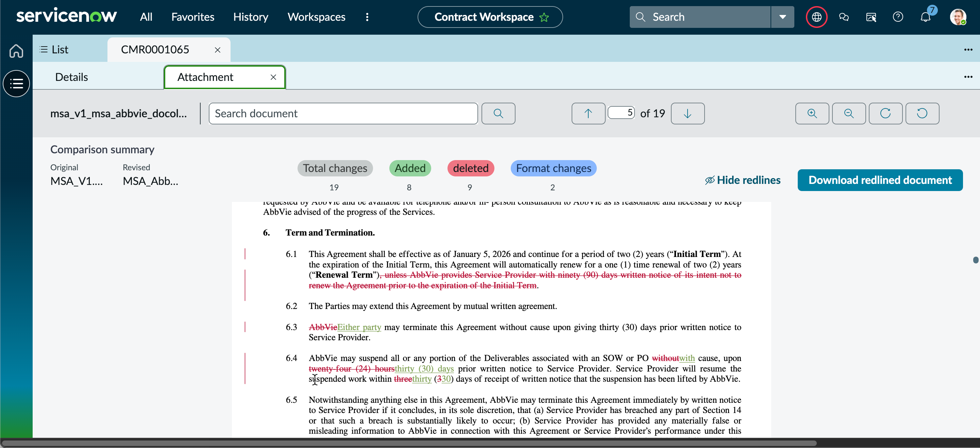Click the inserted text "thirty (30) days"
Screen dimensions: 980x448
click(x=424, y=368)
